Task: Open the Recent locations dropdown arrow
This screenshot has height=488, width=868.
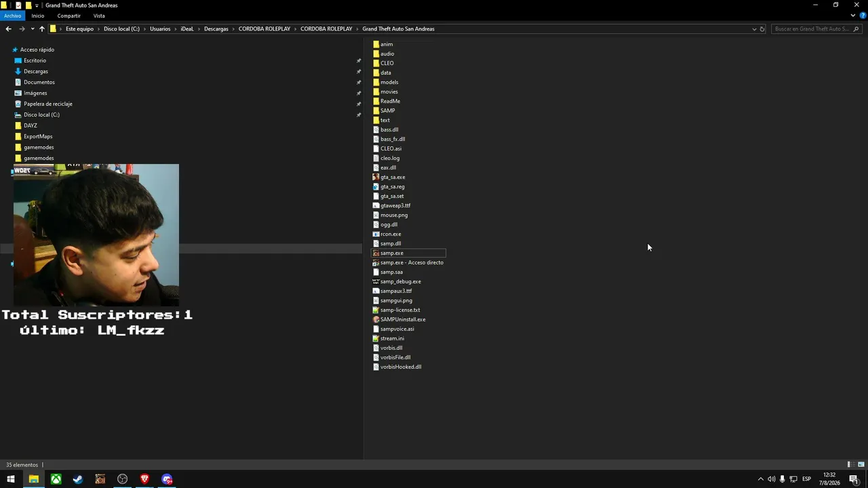Action: pyautogui.click(x=32, y=29)
